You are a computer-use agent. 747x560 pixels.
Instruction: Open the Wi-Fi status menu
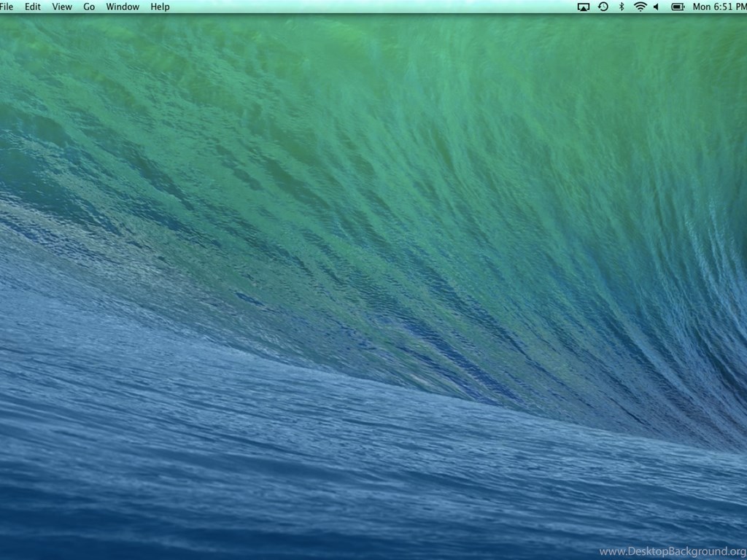point(640,7)
